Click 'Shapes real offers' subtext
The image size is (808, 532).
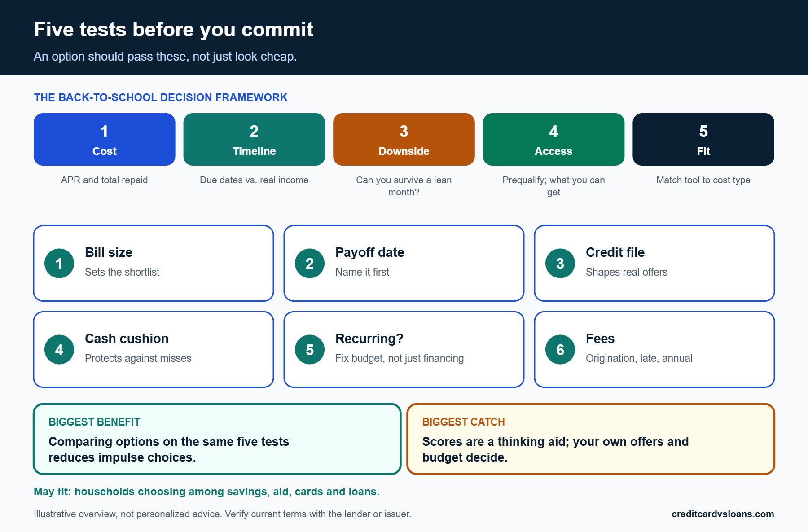point(627,272)
